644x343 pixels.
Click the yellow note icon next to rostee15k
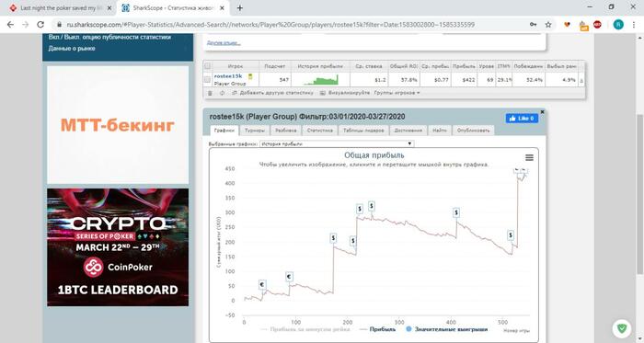[250, 76]
